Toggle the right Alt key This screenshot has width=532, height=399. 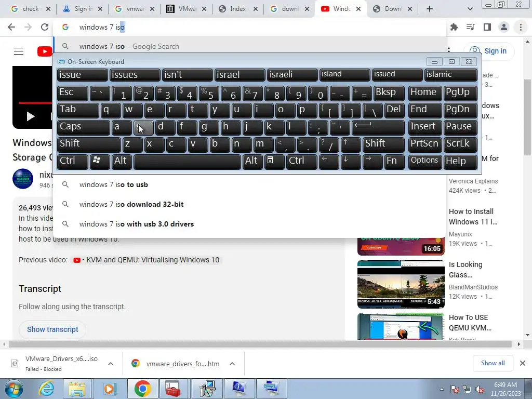252,162
